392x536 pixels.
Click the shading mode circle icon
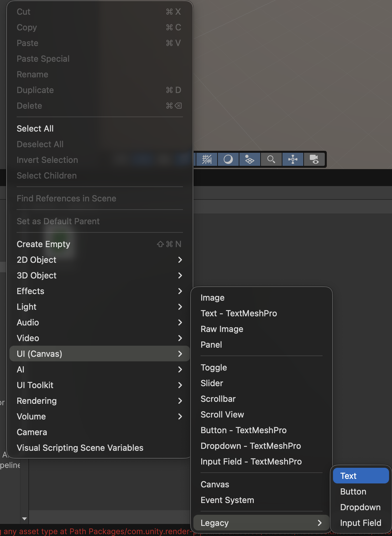(x=228, y=159)
